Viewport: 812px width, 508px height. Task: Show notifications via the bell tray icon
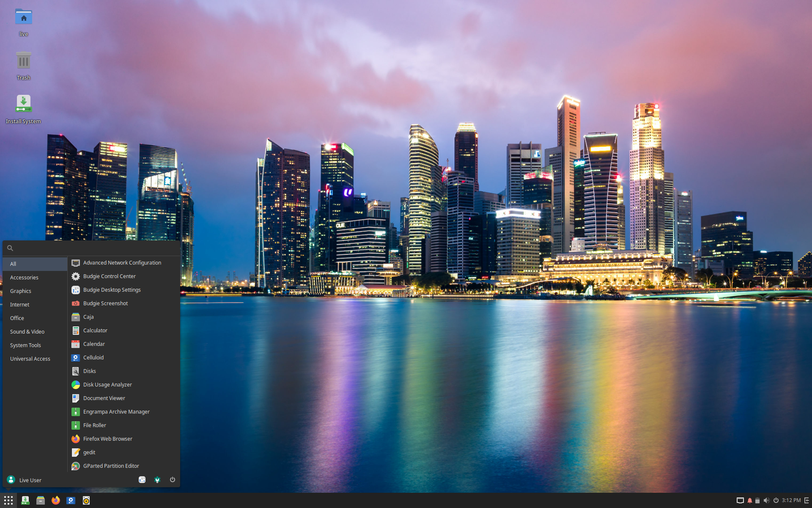750,500
